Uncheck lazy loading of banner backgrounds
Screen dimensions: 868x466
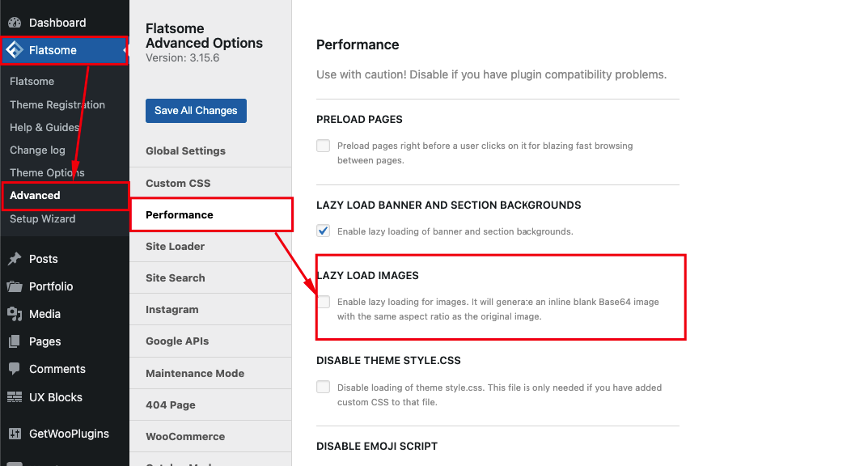[x=324, y=231]
